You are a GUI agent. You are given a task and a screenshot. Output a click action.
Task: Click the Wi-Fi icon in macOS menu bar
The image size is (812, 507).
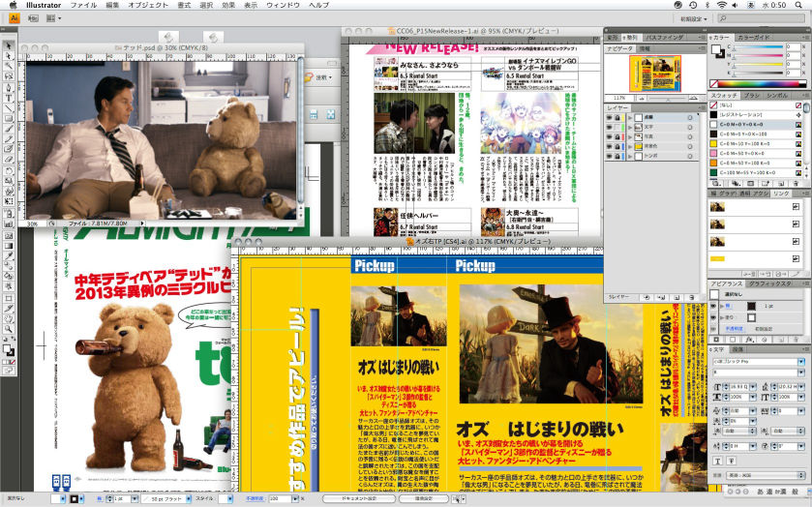[x=721, y=5]
